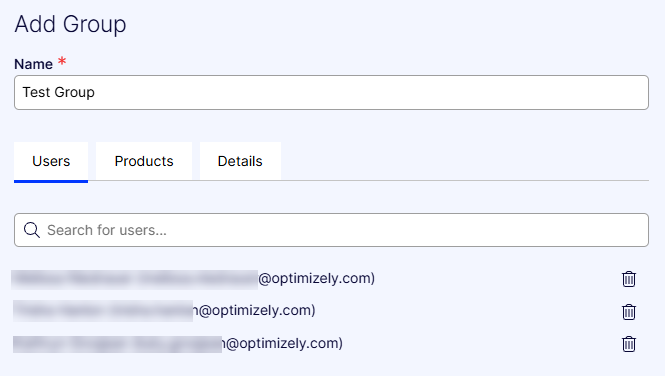This screenshot has width=665, height=376.
Task: Delete the second listed user with trash icon
Action: (629, 312)
